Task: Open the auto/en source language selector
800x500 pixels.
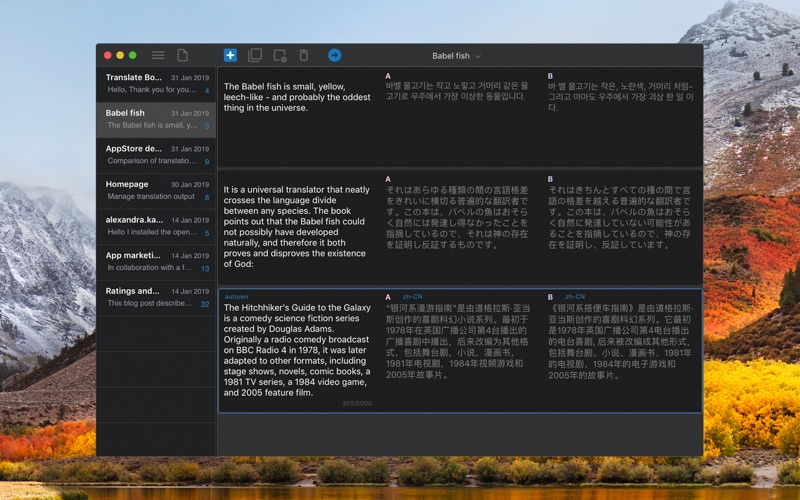Action: click(x=236, y=297)
